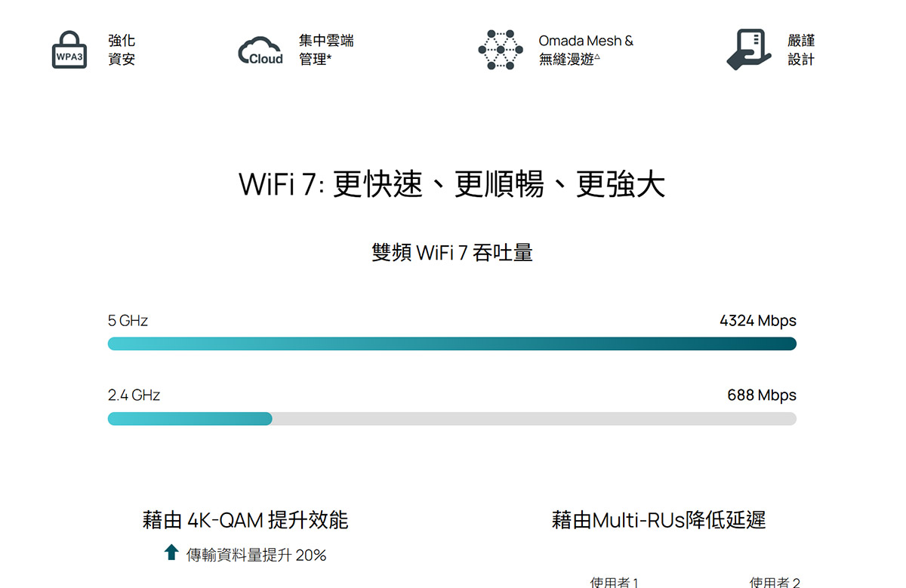Screen dimensions: 906x588
Task: Click the 2.4 GHz throughput bar
Action: 452,419
